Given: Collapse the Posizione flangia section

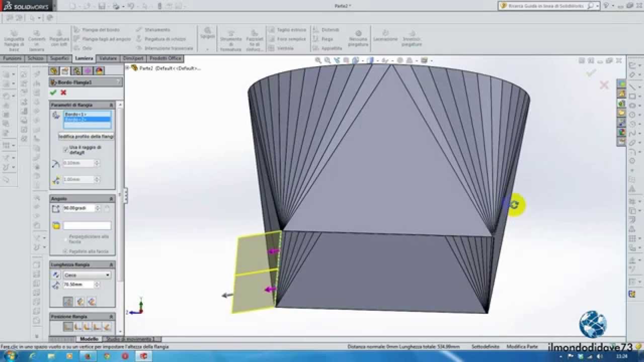Looking at the screenshot, I should [111, 316].
